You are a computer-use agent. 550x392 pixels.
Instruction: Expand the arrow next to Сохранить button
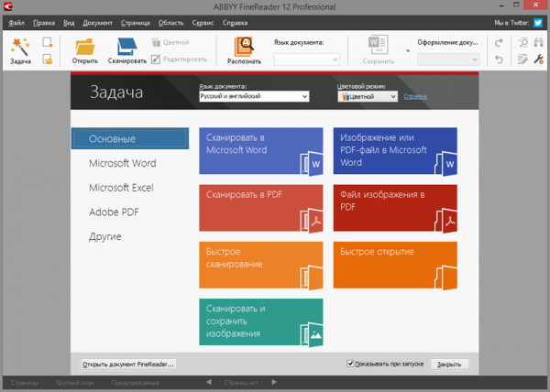pyautogui.click(x=407, y=51)
